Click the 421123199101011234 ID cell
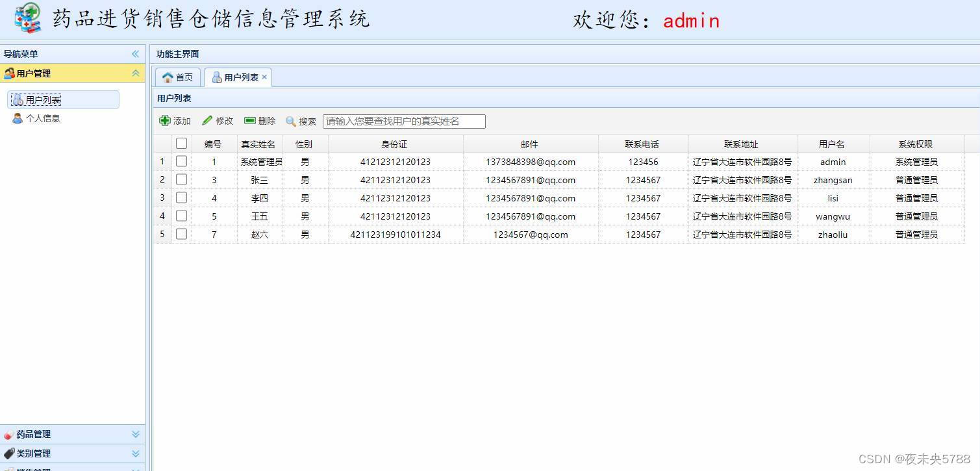Image resolution: width=980 pixels, height=471 pixels. [x=396, y=235]
